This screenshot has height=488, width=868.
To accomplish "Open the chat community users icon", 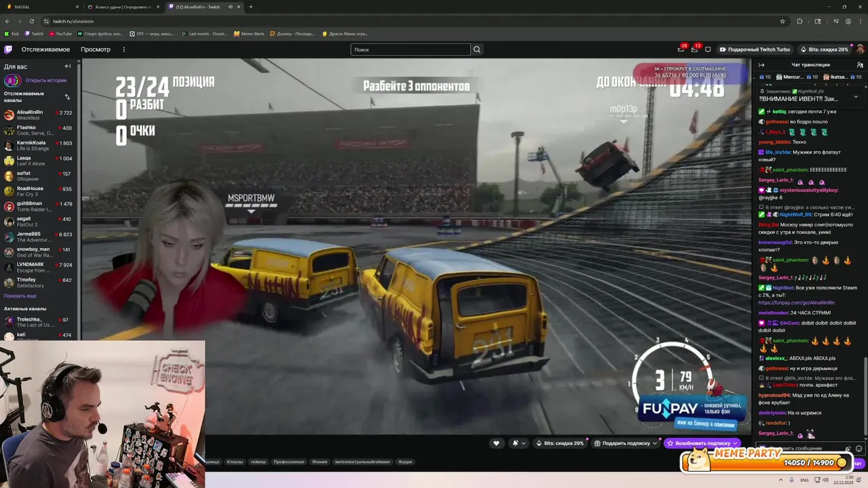I will 859,65.
